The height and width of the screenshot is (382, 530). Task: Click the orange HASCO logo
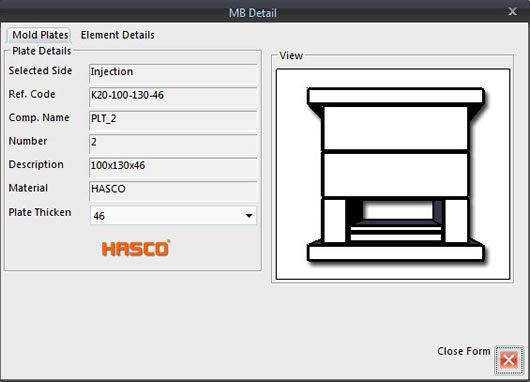coord(136,248)
